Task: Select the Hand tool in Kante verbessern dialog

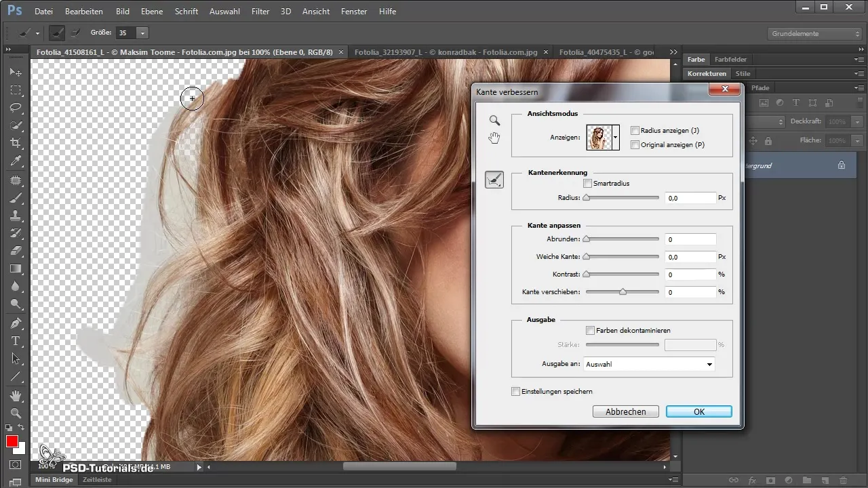Action: [x=495, y=138]
